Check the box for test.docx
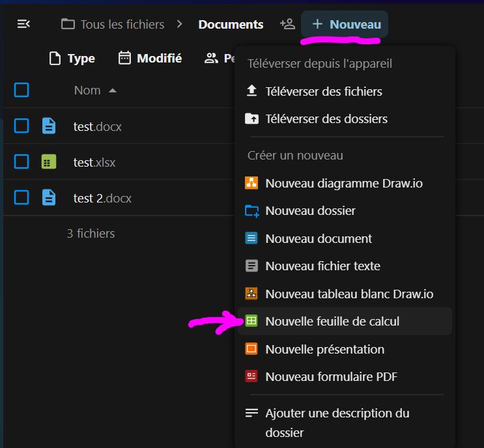The image size is (484, 448). [x=21, y=126]
